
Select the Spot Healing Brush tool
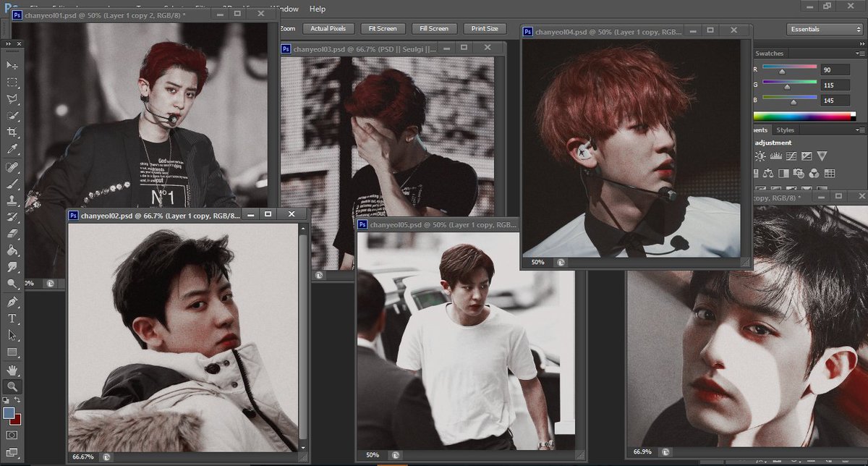12,167
